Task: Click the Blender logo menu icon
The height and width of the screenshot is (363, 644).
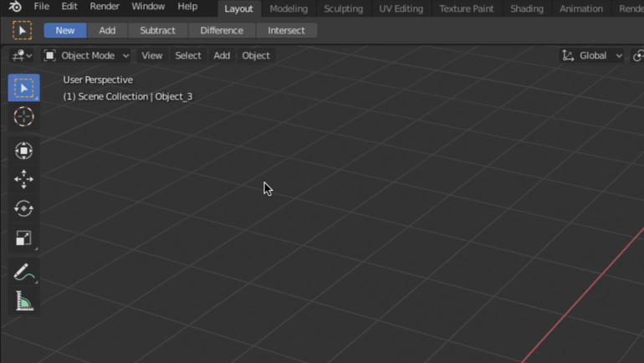Action: point(15,7)
